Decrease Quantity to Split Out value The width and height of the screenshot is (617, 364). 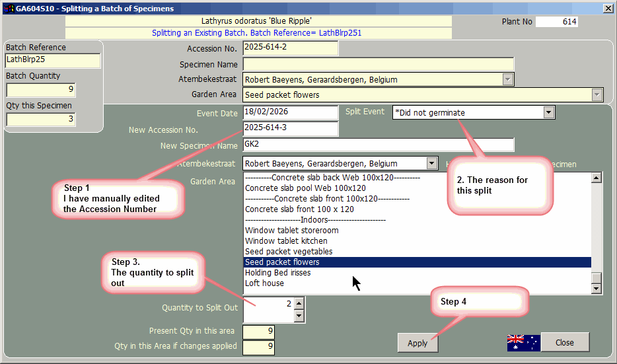click(x=299, y=316)
